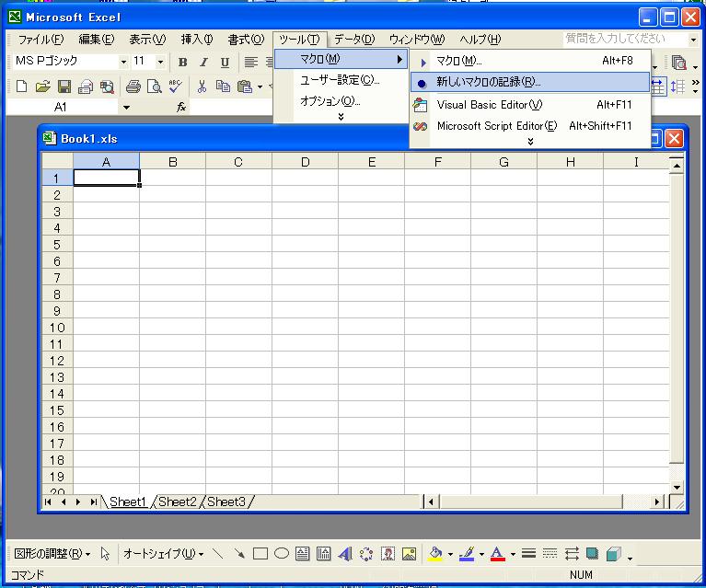Image resolution: width=706 pixels, height=588 pixels.
Task: Apply the line color brush
Action: (x=467, y=553)
